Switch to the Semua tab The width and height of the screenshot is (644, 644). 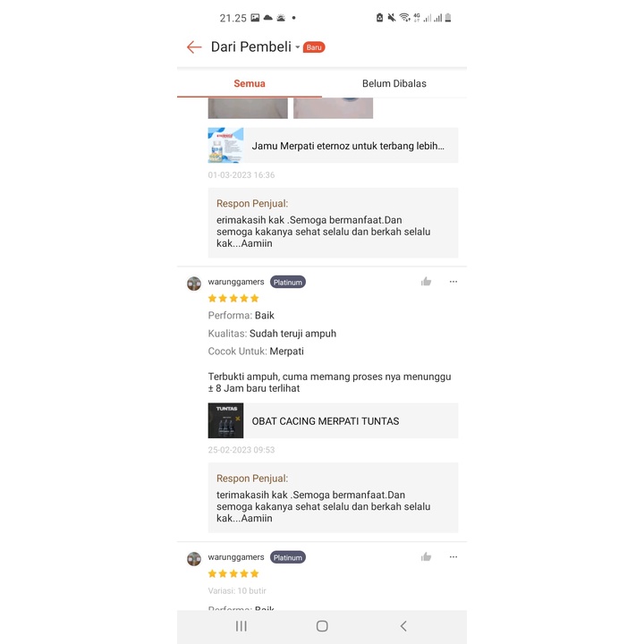click(x=250, y=83)
